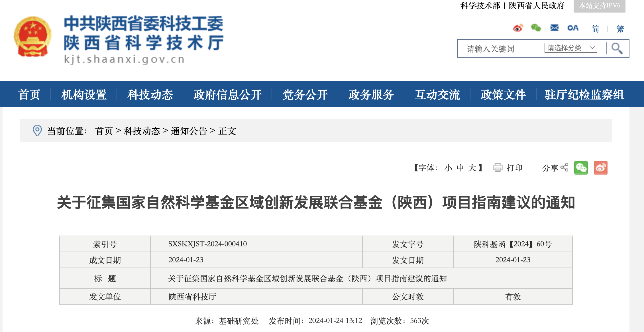Viewport: 644px width, 332px height.
Task: Open 科技动态 menu
Action: coord(150,94)
